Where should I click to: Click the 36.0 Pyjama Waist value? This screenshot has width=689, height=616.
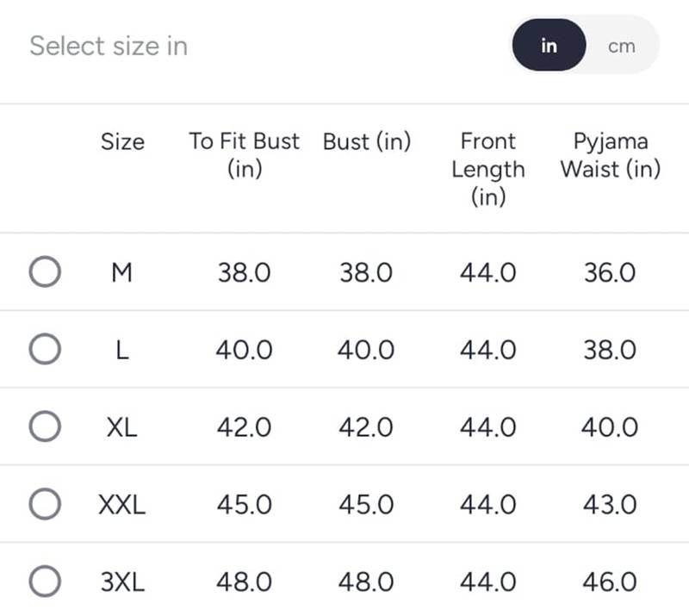(610, 273)
